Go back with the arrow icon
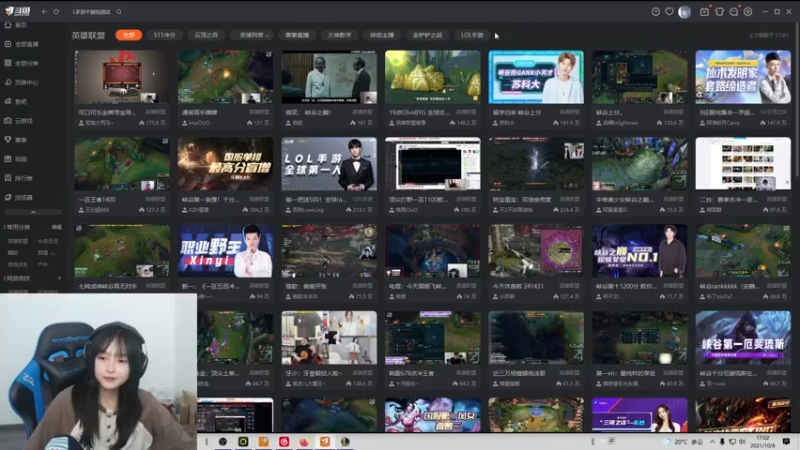 tap(44, 12)
